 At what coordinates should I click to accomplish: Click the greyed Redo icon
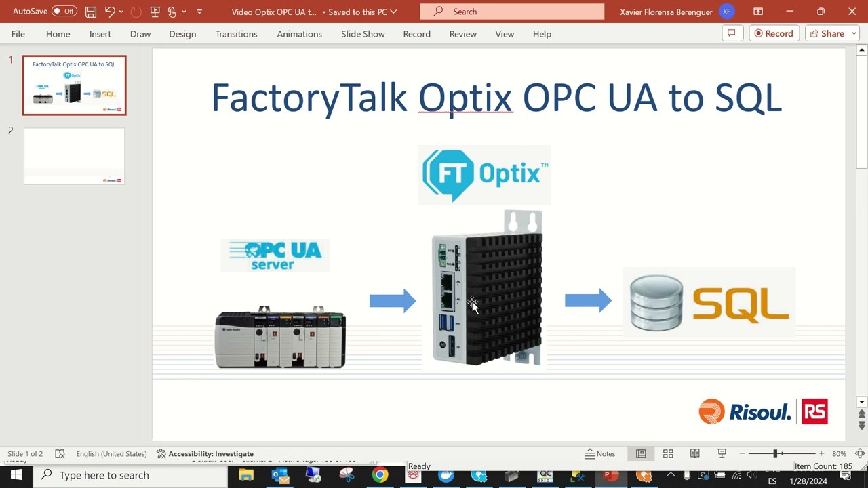pyautogui.click(x=136, y=12)
